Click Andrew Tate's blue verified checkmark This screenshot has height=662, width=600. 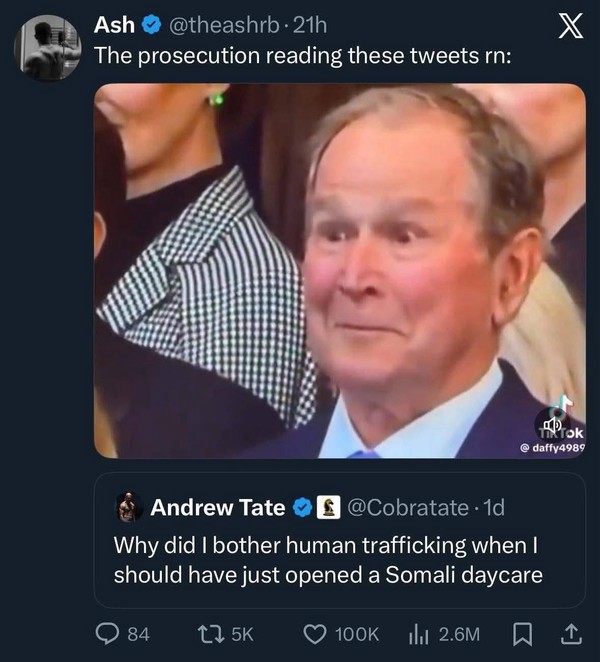303,508
